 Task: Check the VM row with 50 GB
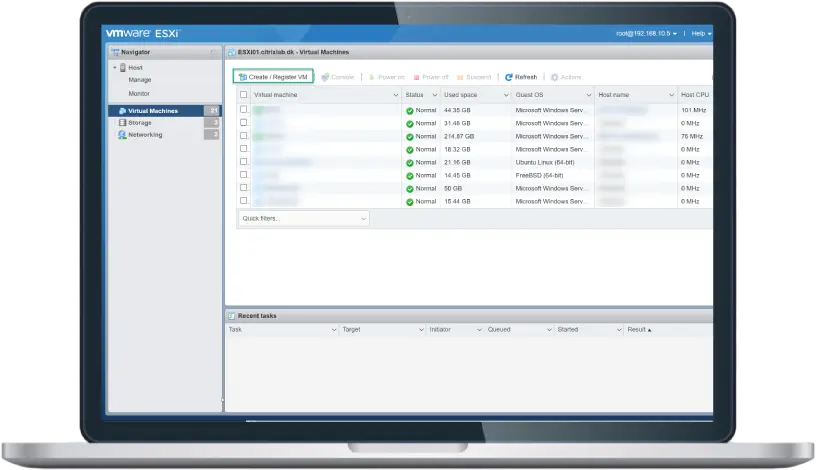(x=244, y=187)
